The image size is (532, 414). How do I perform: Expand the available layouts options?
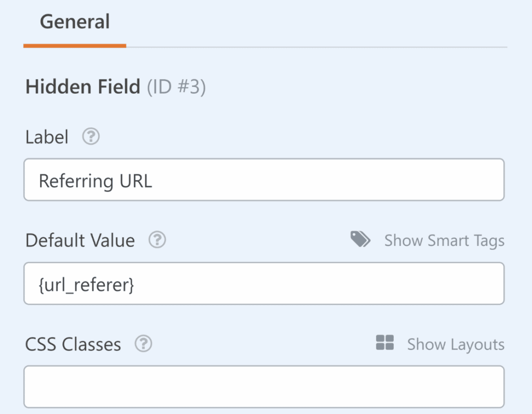point(456,344)
